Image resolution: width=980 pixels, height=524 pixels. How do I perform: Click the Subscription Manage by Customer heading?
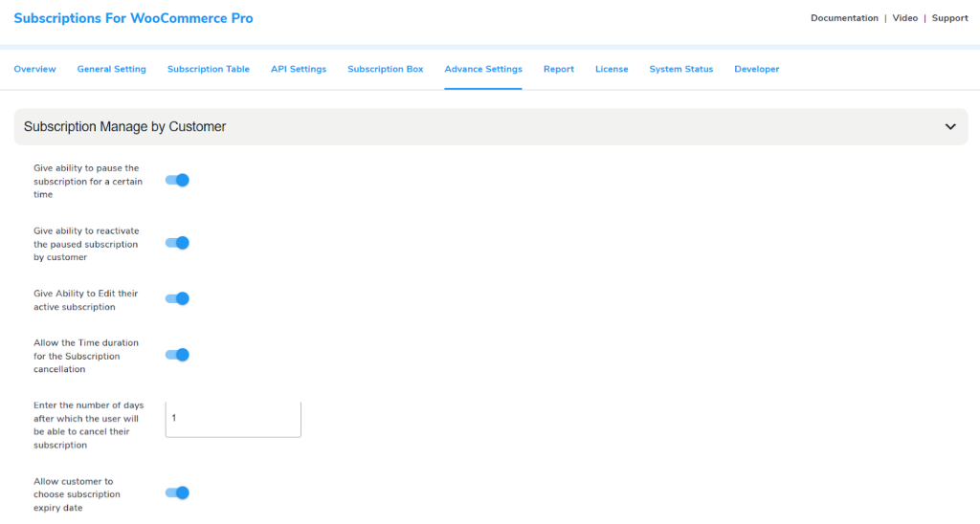coord(124,127)
